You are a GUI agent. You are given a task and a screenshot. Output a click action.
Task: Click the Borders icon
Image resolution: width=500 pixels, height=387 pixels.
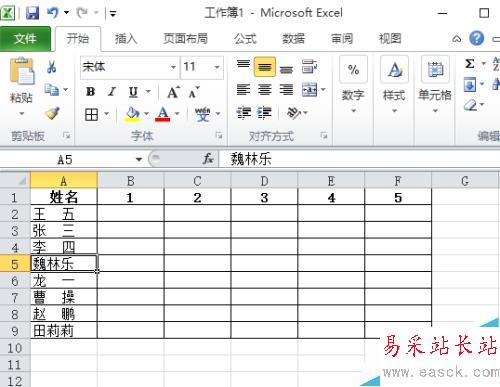click(x=91, y=115)
